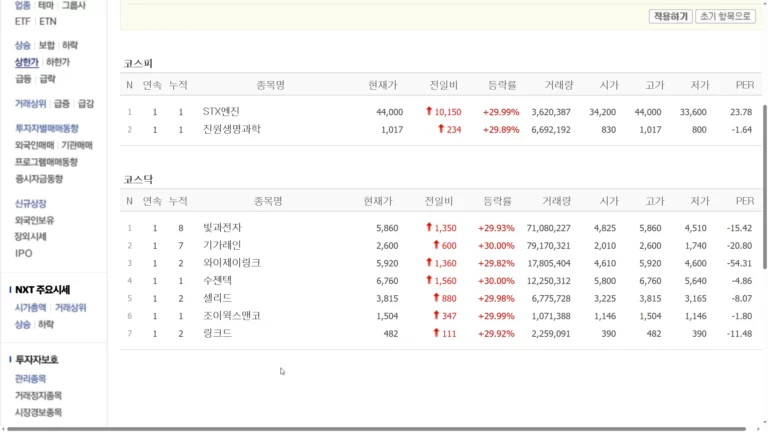Open 하락 under NXT 주요시세
Viewport: 768px width, 432px height.
[46, 324]
